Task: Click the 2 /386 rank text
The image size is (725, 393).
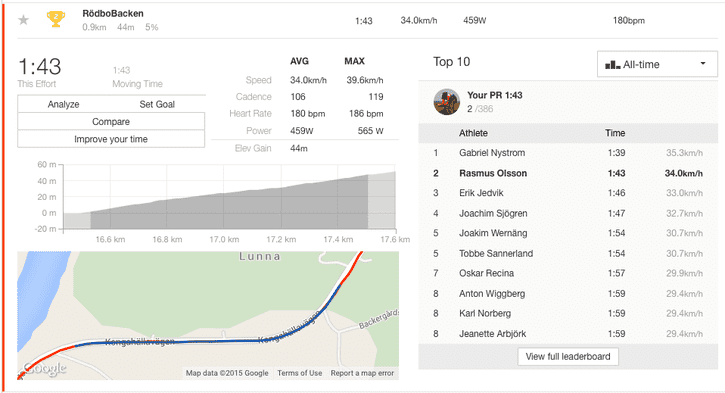Action: click(x=480, y=109)
